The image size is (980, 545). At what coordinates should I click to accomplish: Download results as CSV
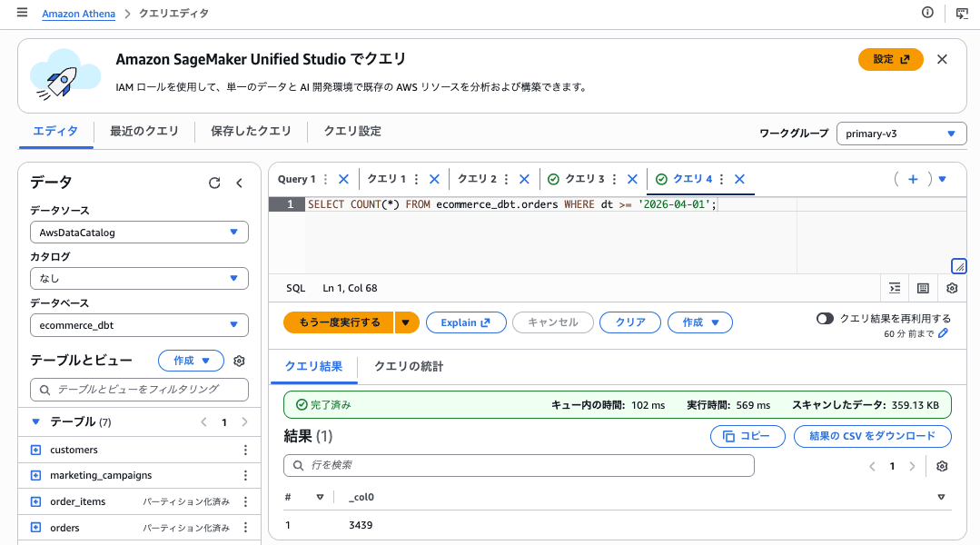coord(873,436)
